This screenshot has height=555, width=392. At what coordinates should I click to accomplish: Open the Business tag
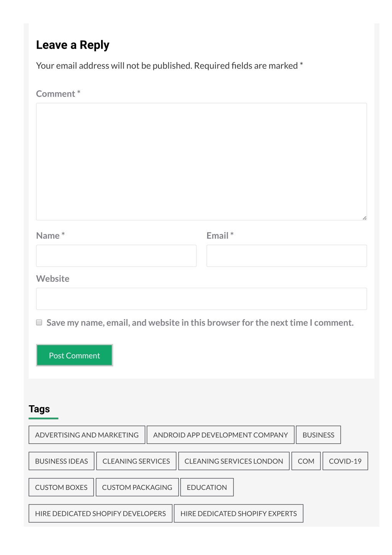[x=318, y=435]
